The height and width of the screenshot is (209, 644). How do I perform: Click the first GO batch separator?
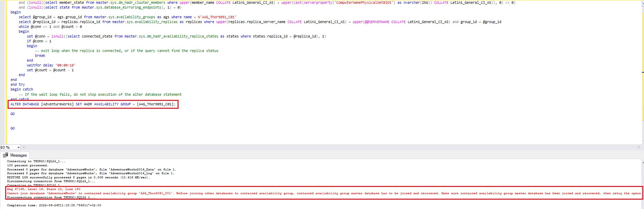pos(13,114)
